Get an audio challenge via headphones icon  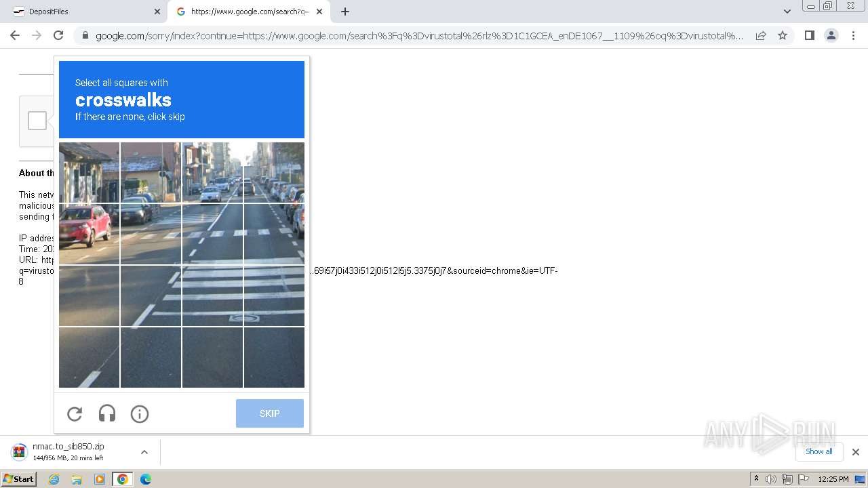[107, 413]
